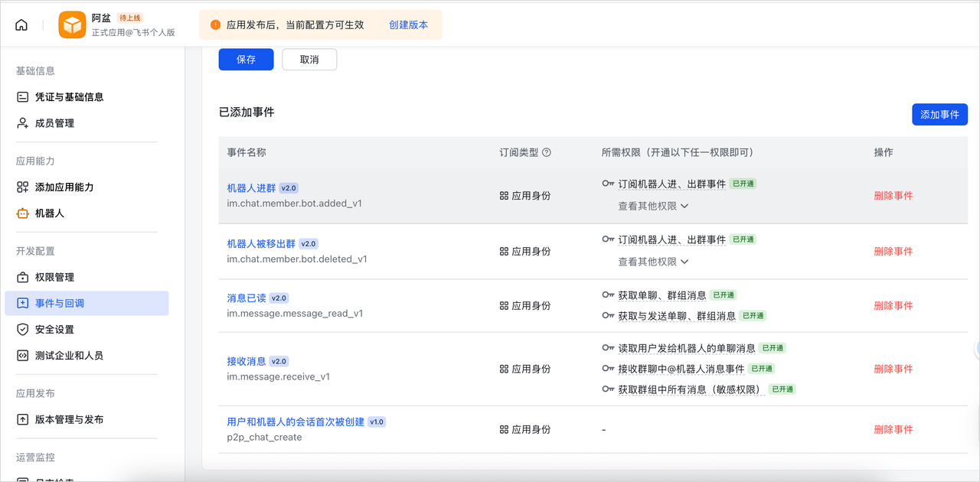Open the 接收消息 event link
Viewport: 980px width, 482px height.
[x=247, y=361]
